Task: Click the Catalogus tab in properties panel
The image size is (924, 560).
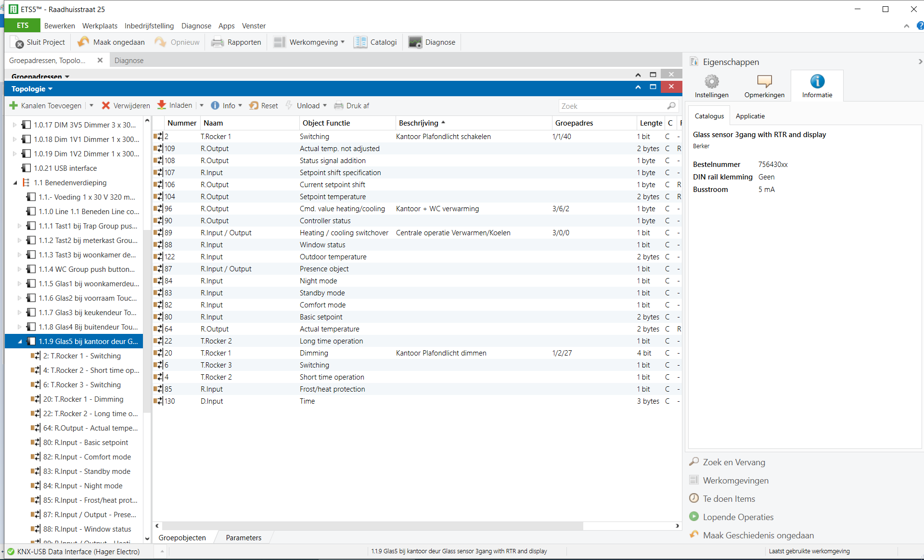Action: [709, 116]
